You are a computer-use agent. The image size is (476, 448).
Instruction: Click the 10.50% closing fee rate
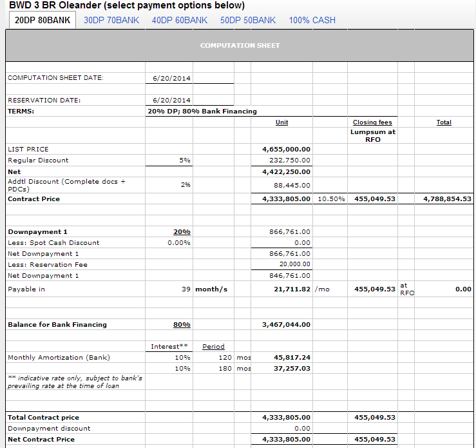tap(331, 199)
